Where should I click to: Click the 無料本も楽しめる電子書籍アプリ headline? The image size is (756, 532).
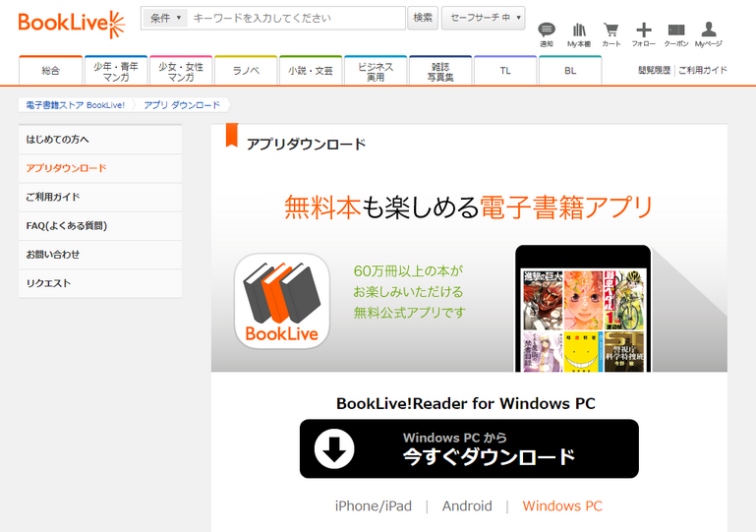469,207
